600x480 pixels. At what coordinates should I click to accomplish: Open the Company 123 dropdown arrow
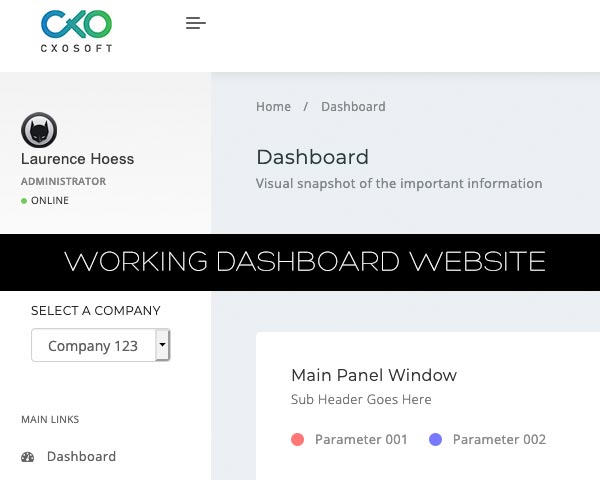[x=163, y=344]
